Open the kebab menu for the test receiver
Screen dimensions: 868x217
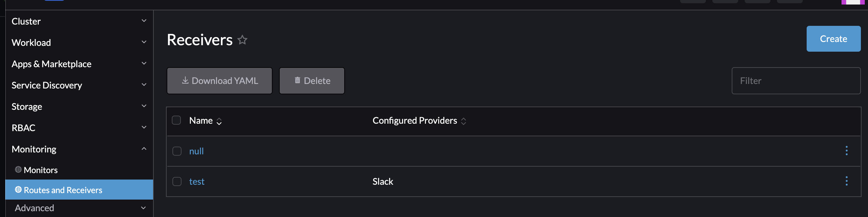[847, 181]
